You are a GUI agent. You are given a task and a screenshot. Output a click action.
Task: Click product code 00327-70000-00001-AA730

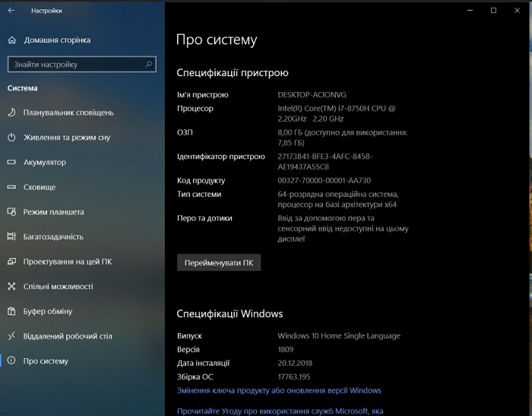[x=324, y=180]
